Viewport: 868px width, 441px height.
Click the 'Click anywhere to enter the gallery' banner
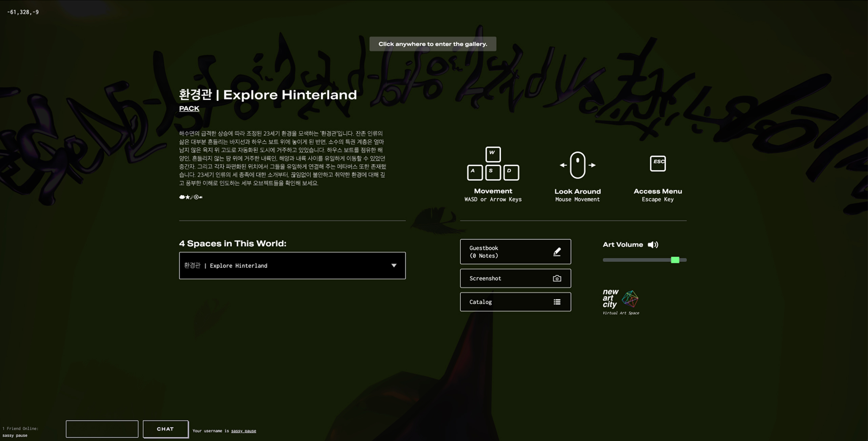coord(433,44)
